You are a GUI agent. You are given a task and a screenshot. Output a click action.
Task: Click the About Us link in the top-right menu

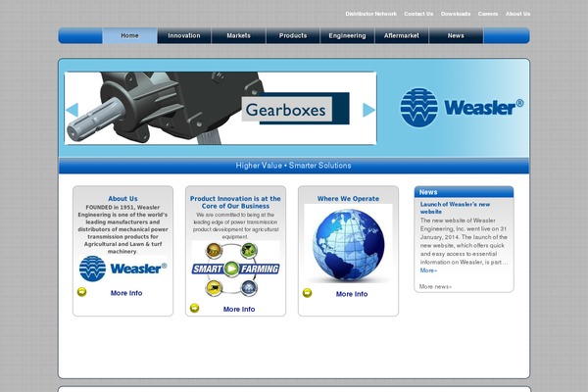pyautogui.click(x=517, y=14)
